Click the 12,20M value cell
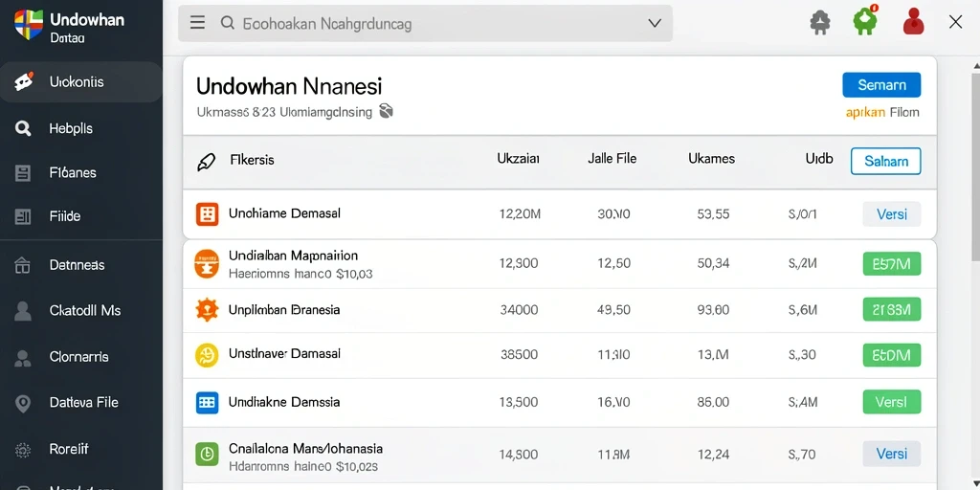 point(520,214)
